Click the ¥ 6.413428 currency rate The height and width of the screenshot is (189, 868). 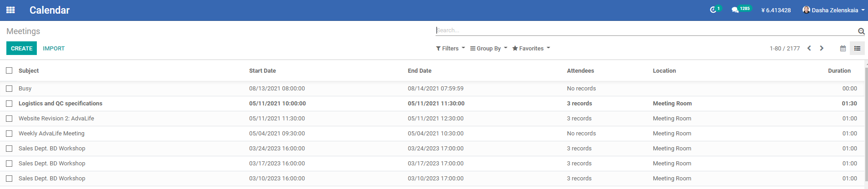[x=776, y=10]
